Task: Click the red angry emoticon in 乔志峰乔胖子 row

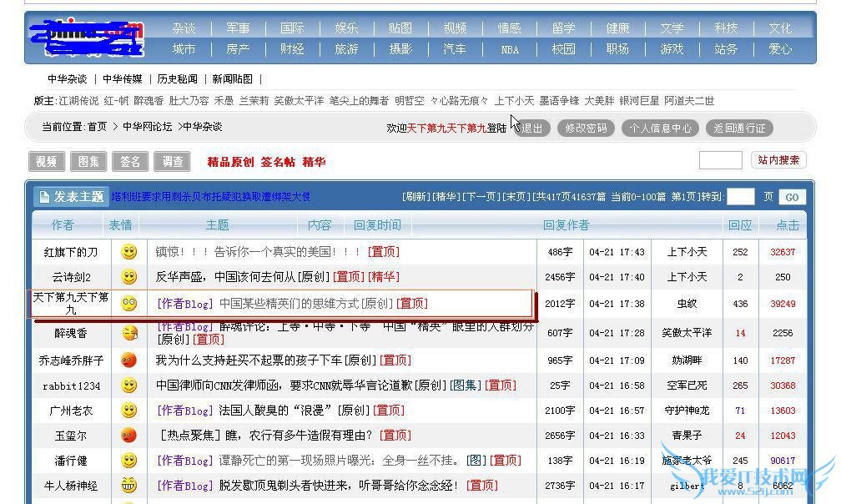Action: coord(128,360)
